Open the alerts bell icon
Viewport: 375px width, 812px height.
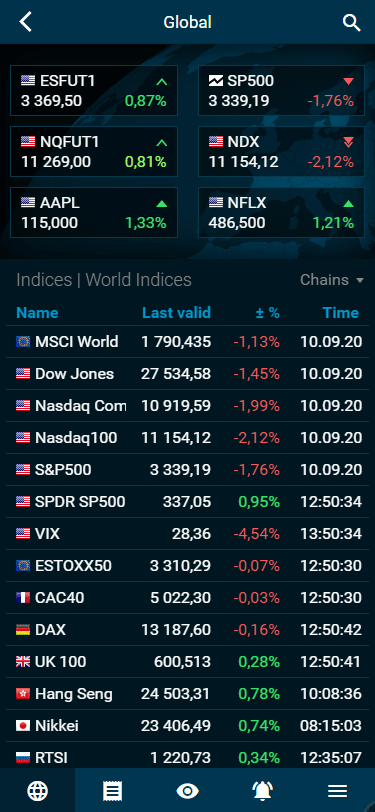263,791
